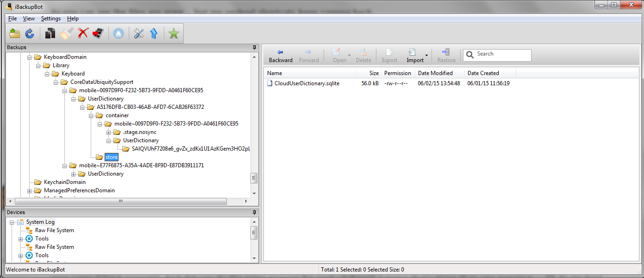The image size is (644, 278).
Task: Click the CloudUserDictionary.sqlite file icon
Action: [270, 83]
